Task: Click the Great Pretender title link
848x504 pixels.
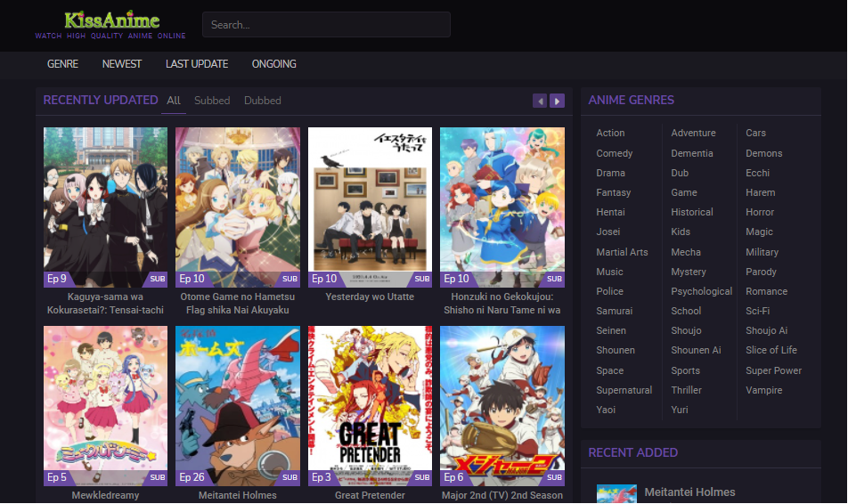Action: point(370,495)
